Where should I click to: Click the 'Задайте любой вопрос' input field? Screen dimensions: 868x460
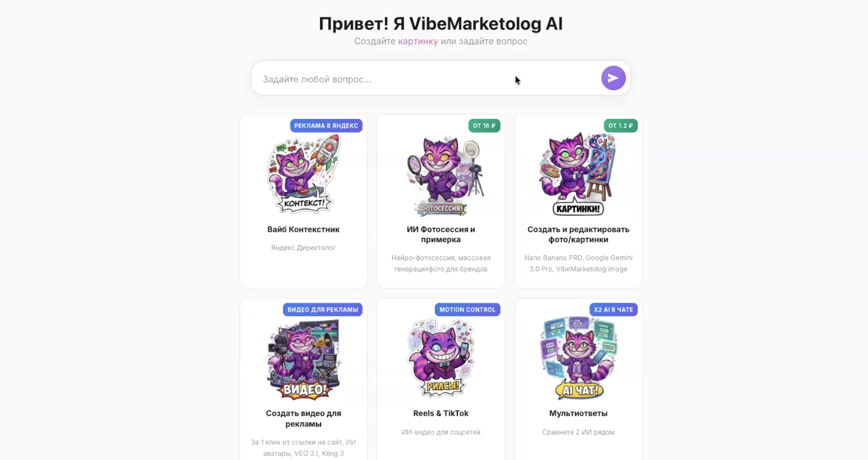(427, 79)
